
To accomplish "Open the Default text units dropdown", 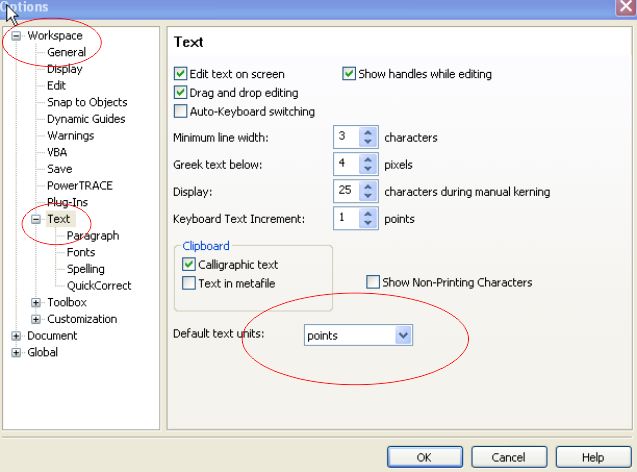I will point(403,335).
